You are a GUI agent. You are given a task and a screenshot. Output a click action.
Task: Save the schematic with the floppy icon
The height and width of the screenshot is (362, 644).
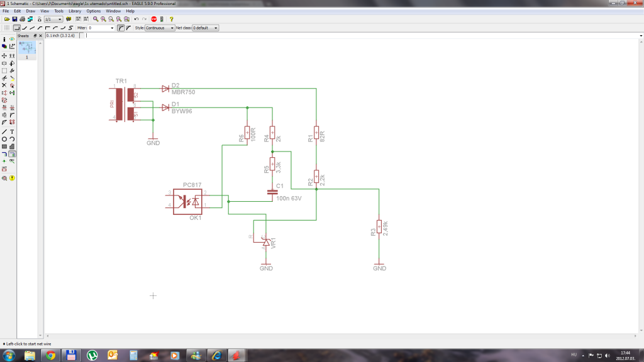15,19
